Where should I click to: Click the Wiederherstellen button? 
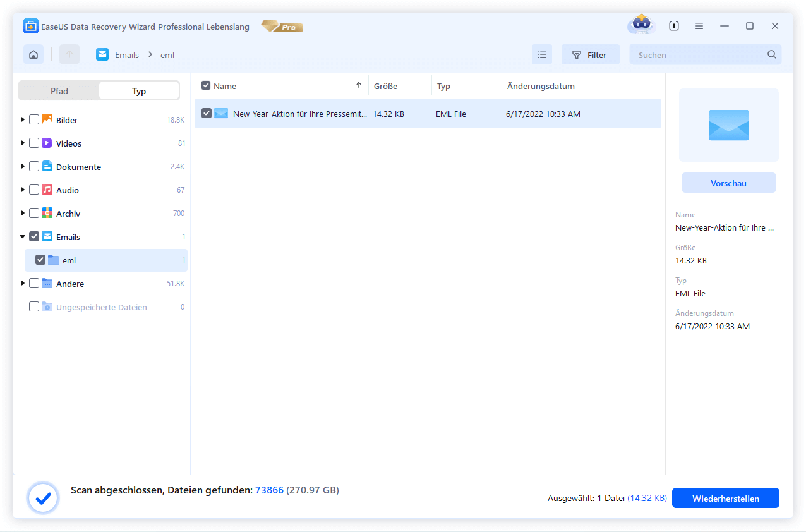click(726, 498)
